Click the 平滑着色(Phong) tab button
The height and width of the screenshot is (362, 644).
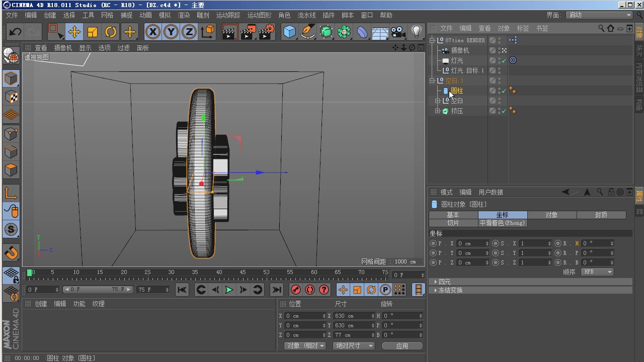503,223
